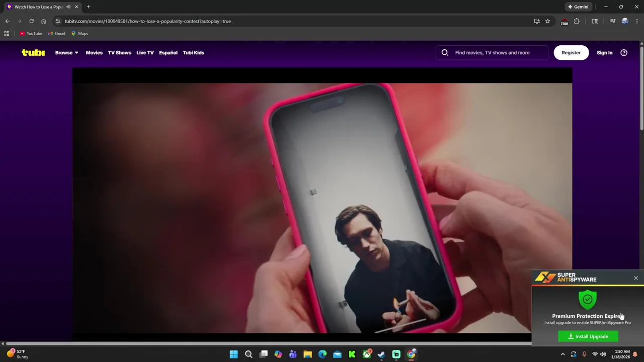Open Microsoft Teams from taskbar
Viewport: 644px width, 362px height.
tap(293, 354)
